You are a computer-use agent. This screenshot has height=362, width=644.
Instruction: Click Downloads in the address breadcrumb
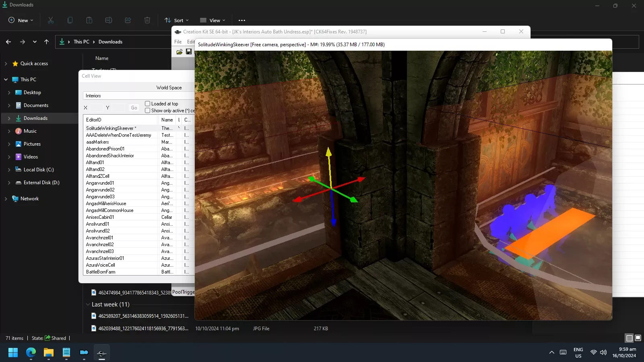point(110,42)
